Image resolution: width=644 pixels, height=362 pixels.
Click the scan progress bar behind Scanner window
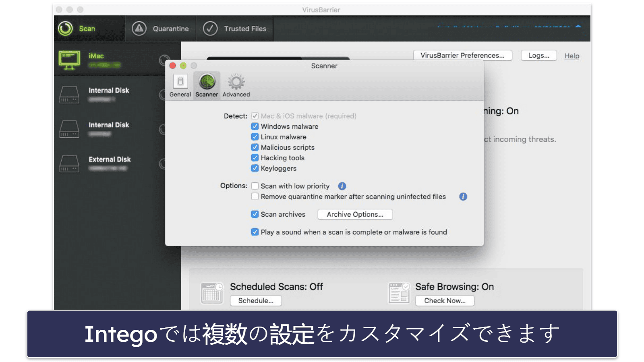(278, 58)
